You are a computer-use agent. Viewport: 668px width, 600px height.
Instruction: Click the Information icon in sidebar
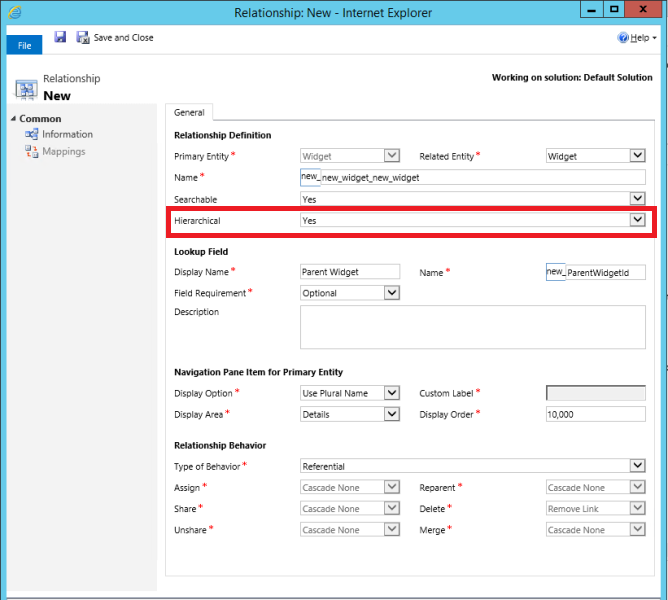(32, 134)
